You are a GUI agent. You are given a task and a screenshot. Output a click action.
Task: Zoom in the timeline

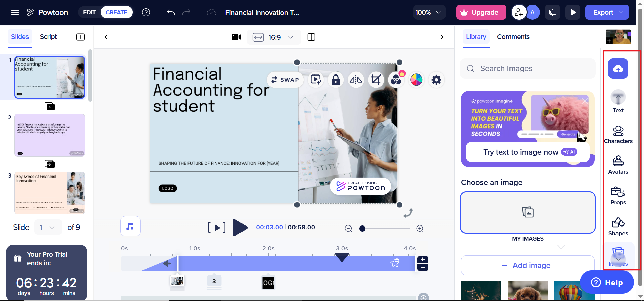point(420,229)
